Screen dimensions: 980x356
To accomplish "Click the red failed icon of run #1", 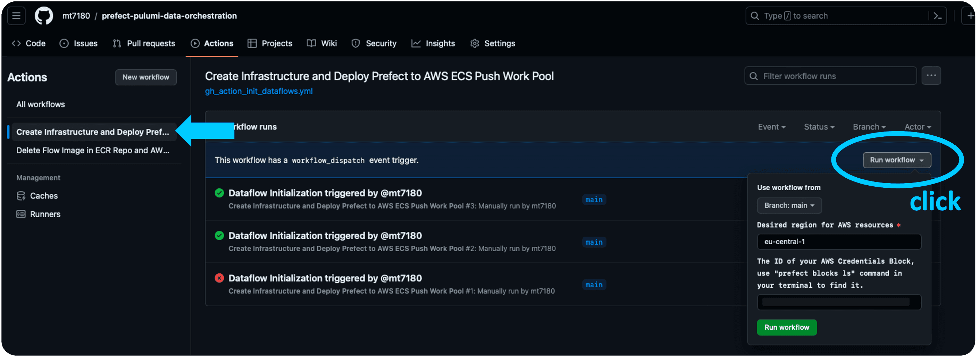I will 219,278.
